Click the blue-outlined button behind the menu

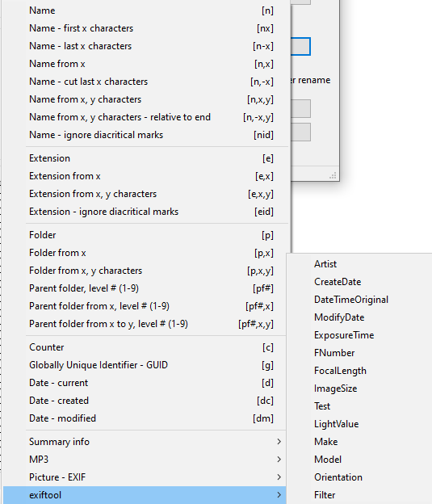click(300, 47)
